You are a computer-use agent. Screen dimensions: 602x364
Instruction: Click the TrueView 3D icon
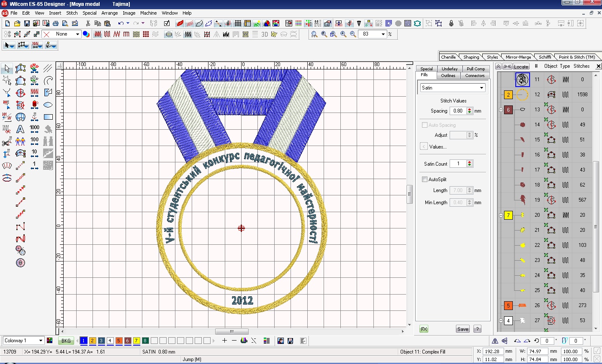(265, 34)
